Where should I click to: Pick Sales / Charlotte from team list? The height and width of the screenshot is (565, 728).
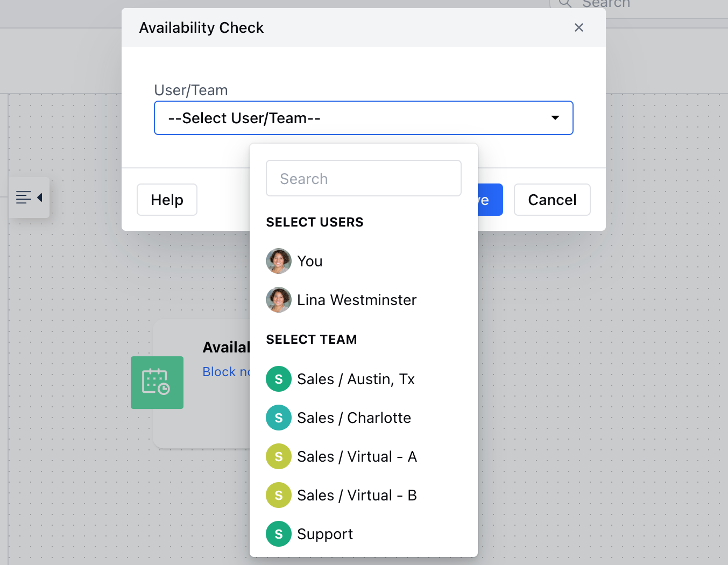(364, 418)
